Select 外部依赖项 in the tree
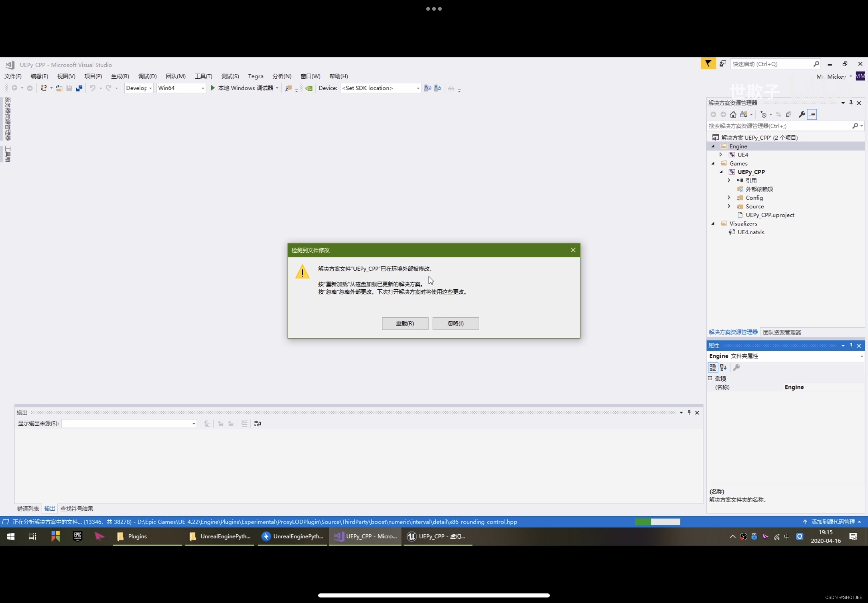 [x=759, y=189]
